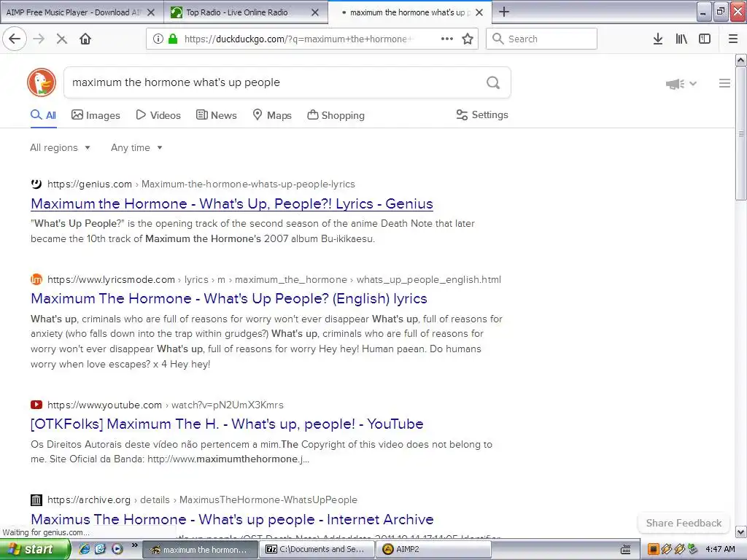Viewport: 747px width, 560px height.
Task: Toggle the sidebar view icon
Action: [x=705, y=39]
